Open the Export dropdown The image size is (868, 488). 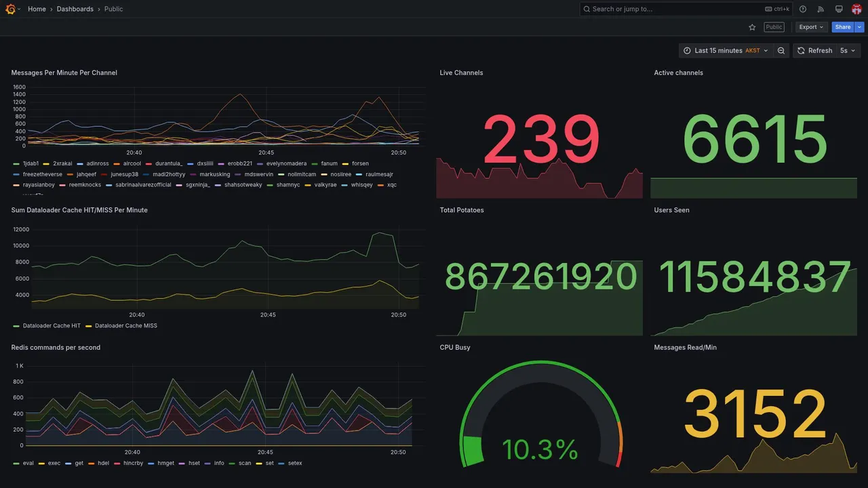click(812, 27)
